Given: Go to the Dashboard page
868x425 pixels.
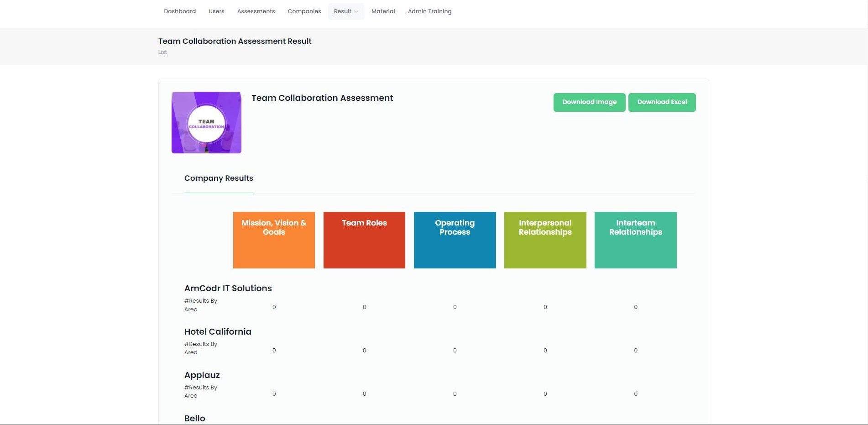Looking at the screenshot, I should point(180,11).
